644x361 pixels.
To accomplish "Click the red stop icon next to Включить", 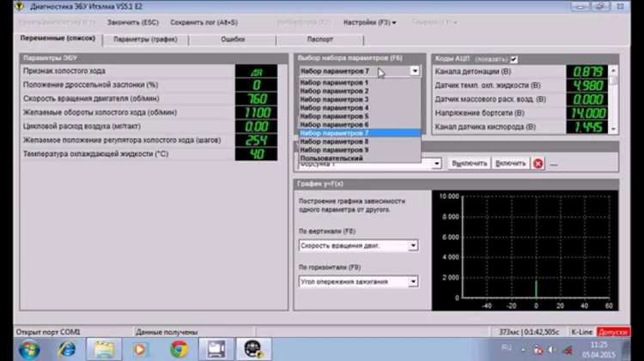I will 538,164.
